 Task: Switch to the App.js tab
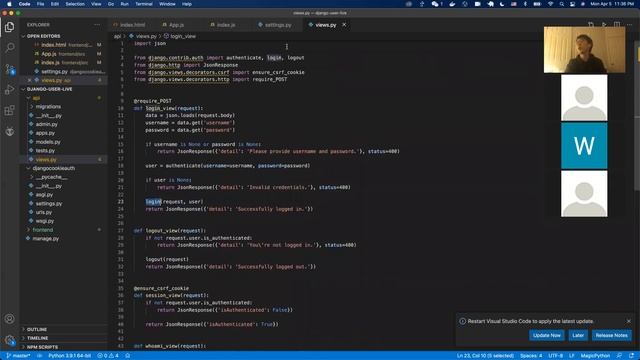point(176,25)
